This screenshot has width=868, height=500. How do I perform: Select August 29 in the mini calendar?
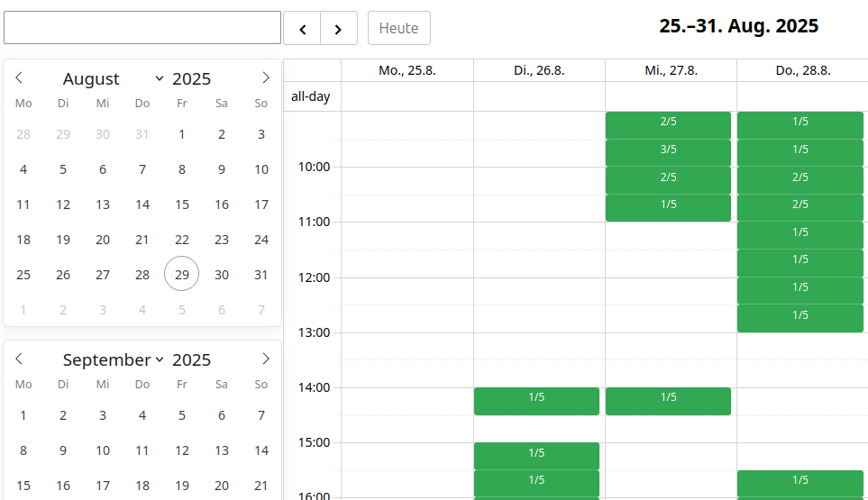point(182,274)
